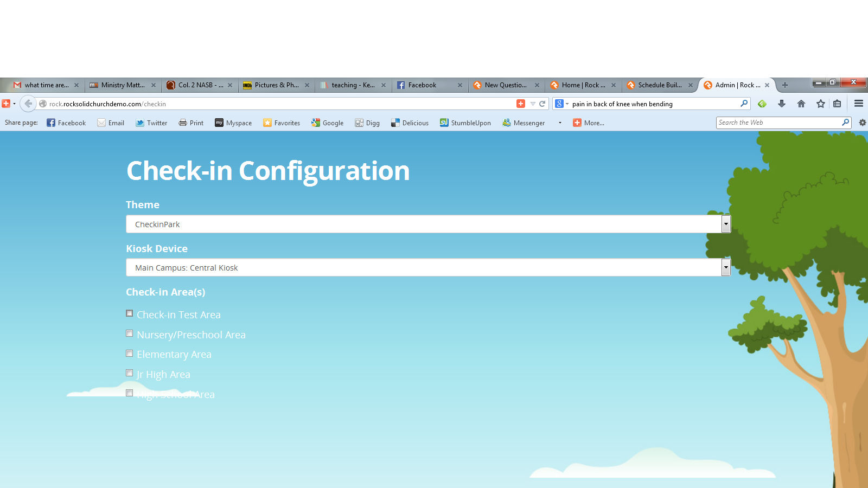Select the Jr High Area checkbox
Image resolution: width=868 pixels, height=488 pixels.
tap(130, 373)
